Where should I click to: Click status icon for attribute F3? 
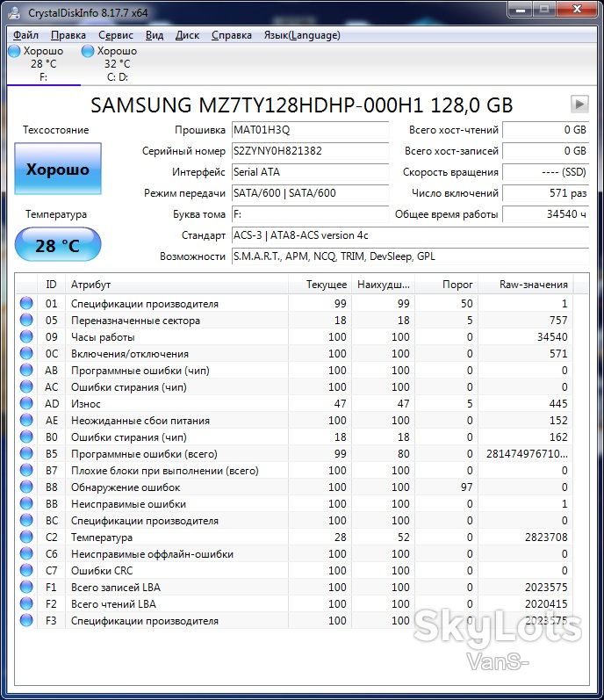pyautogui.click(x=26, y=621)
